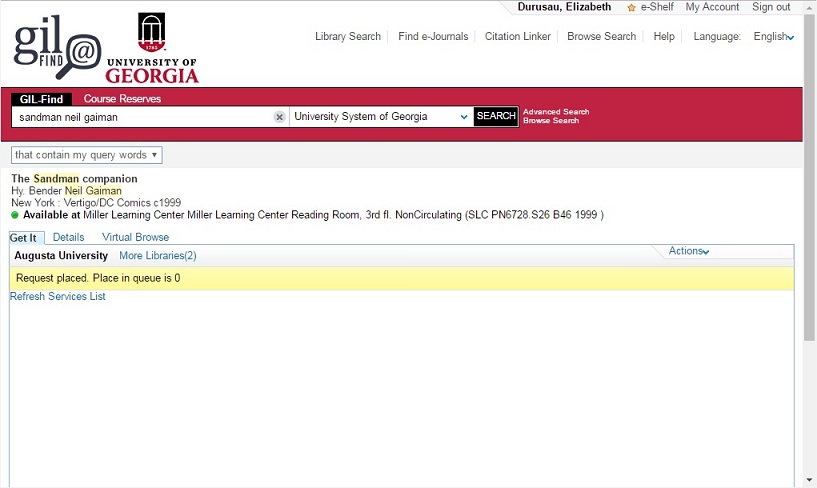Click the green availability dot
Screen dimensions: 817x488
click(15, 215)
